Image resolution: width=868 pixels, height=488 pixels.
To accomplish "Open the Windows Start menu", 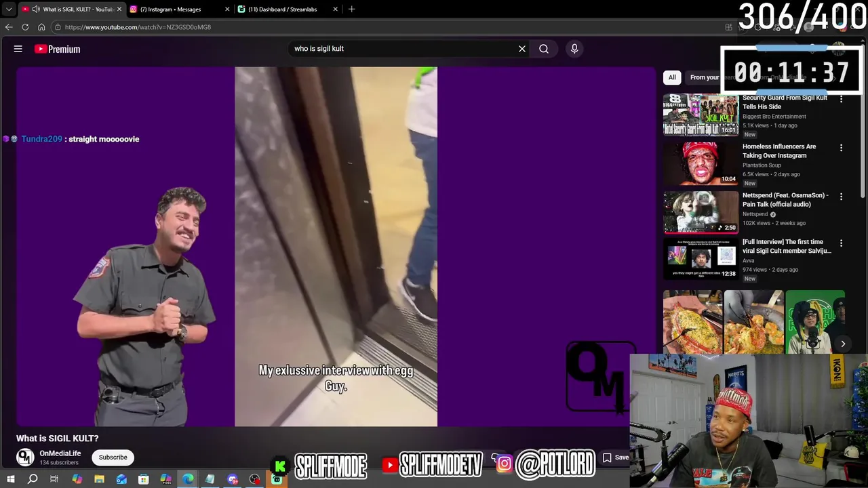I will [10, 479].
